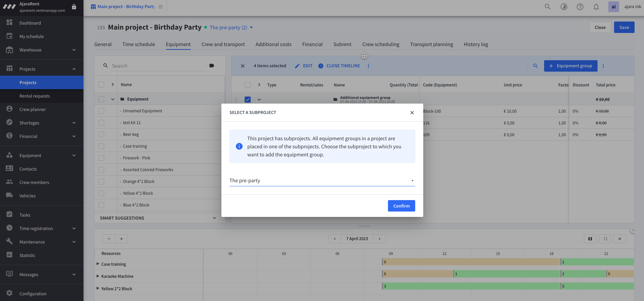This screenshot has height=301, width=644.
Task: Click the Close button near Save
Action: pyautogui.click(x=600, y=27)
